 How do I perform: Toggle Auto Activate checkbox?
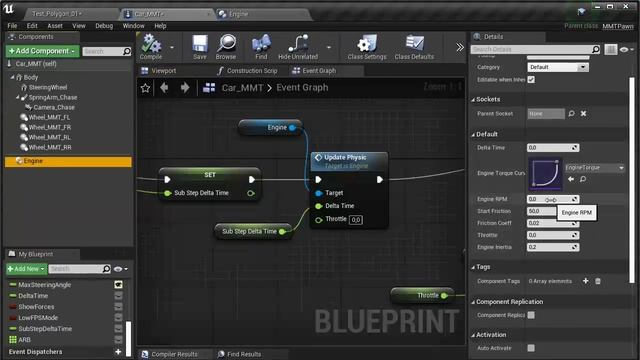[x=531, y=348]
